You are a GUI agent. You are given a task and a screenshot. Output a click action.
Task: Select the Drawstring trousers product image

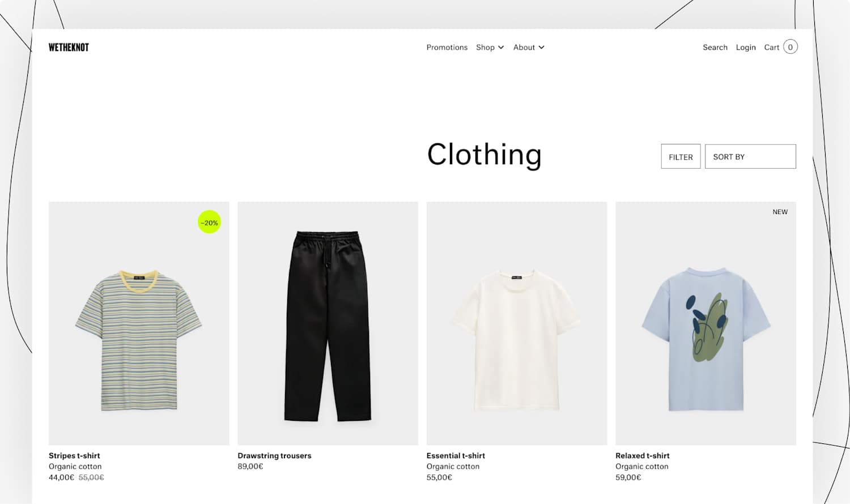coord(328,323)
